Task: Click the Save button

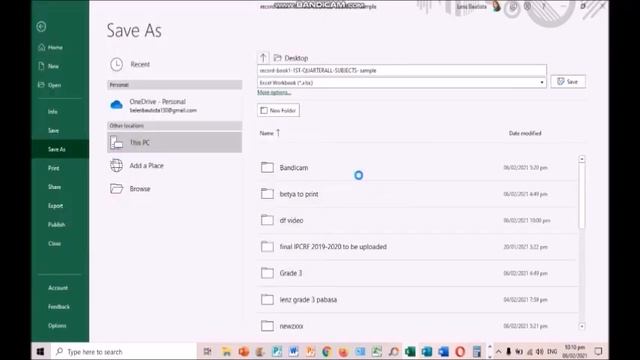Action: coord(568,82)
